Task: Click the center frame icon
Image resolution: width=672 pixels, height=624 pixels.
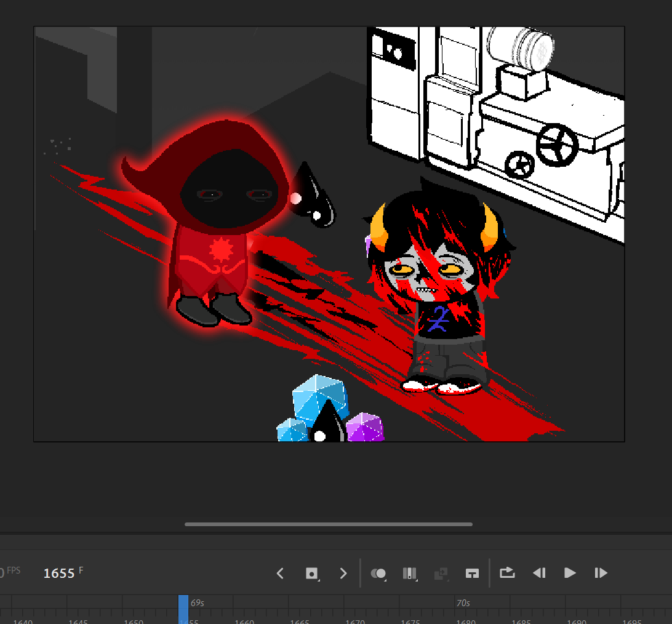Action: point(472,574)
